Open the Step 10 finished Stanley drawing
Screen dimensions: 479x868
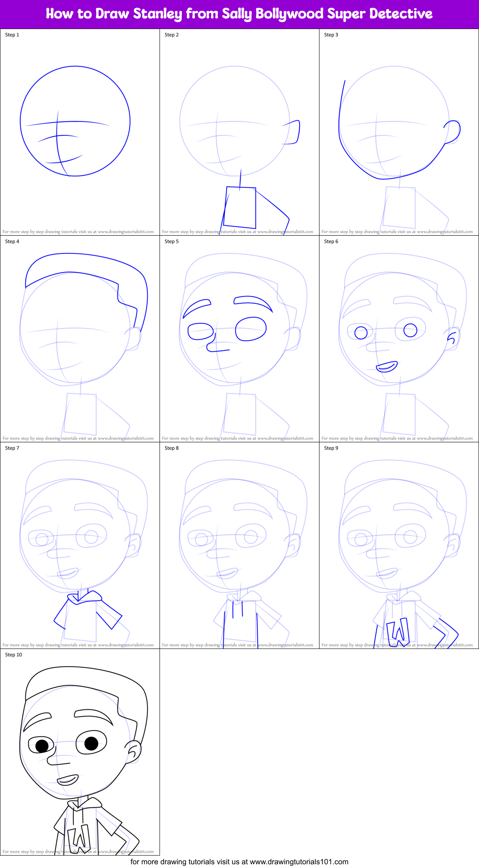pyautogui.click(x=80, y=752)
